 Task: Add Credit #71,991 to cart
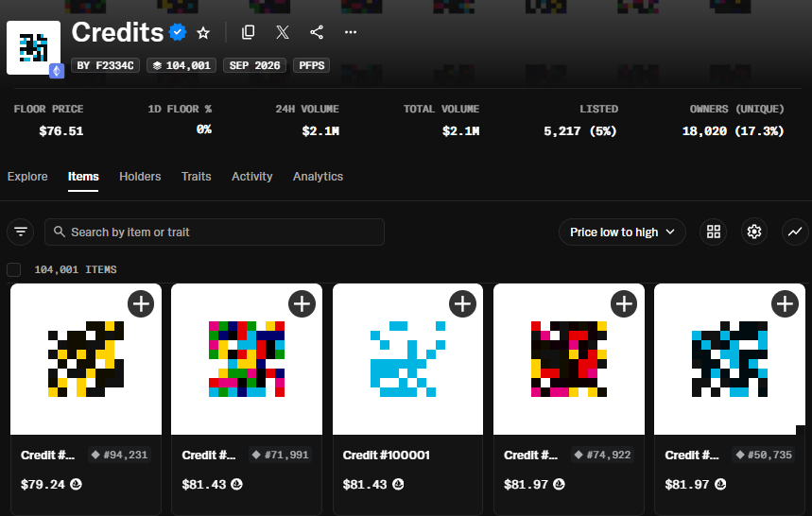(x=302, y=303)
